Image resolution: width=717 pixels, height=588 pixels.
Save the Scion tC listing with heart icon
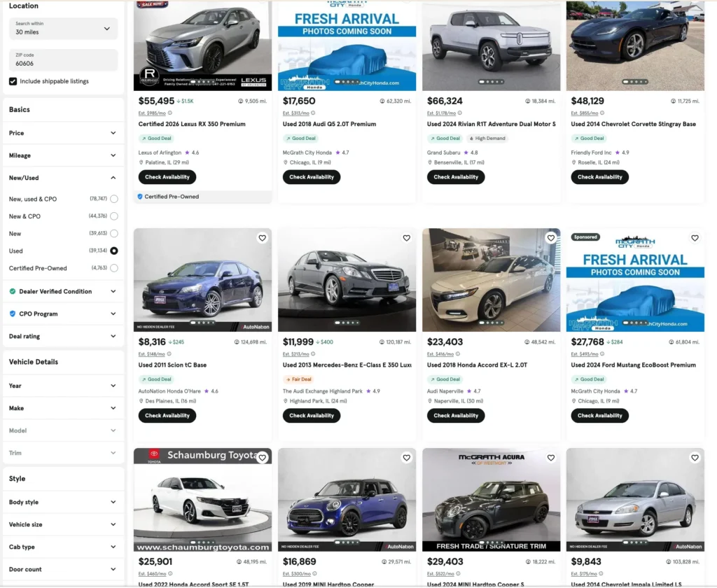click(x=262, y=238)
